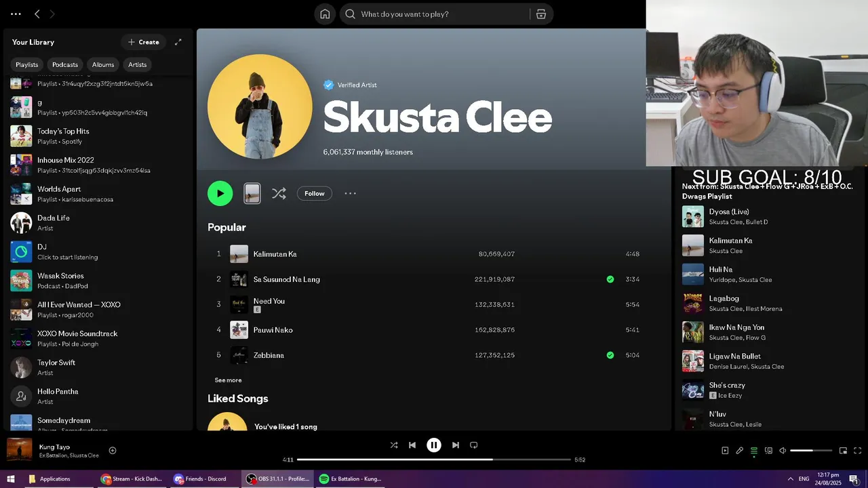Start the DJ in library
Viewport: 868px width, 488px height.
(x=98, y=251)
